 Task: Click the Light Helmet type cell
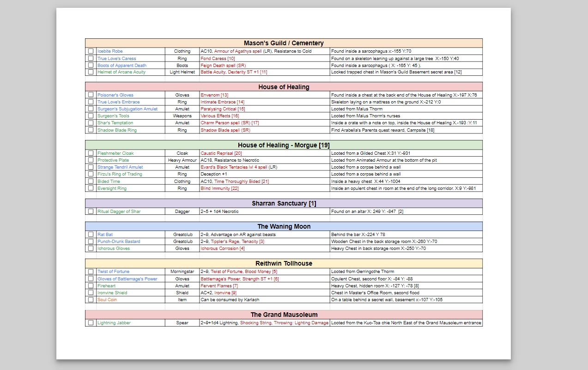pos(182,72)
